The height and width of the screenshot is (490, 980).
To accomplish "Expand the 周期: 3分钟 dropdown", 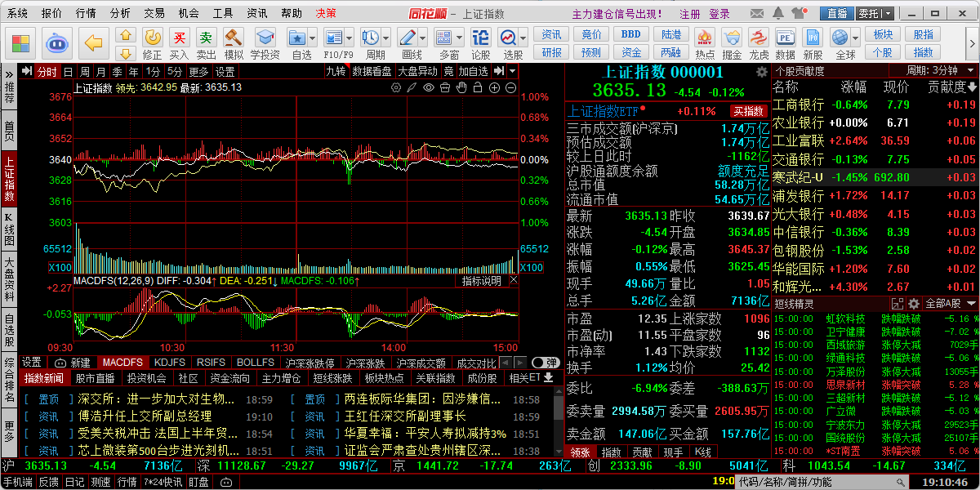I will tap(940, 71).
